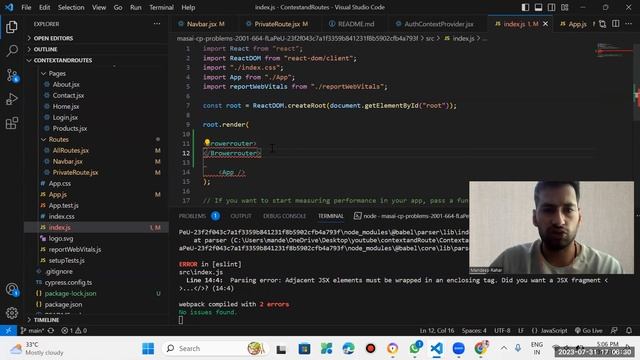Change Spaces: 4 indentation setting
The width and height of the screenshot is (640, 360).
[x=474, y=330]
